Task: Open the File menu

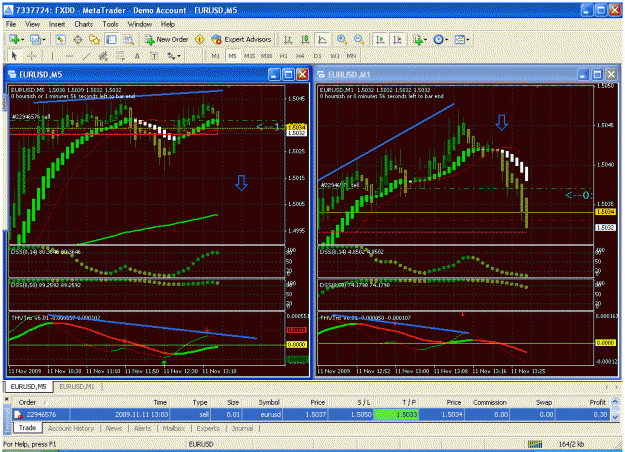Action: coord(11,24)
